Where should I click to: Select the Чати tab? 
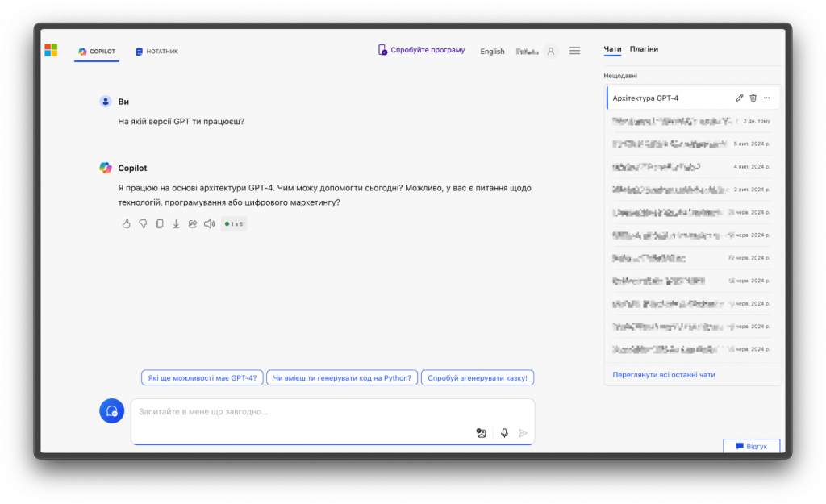point(612,49)
